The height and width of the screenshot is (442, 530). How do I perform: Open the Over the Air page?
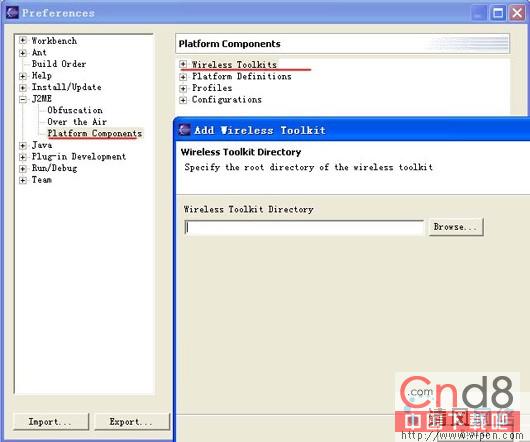[x=77, y=122]
